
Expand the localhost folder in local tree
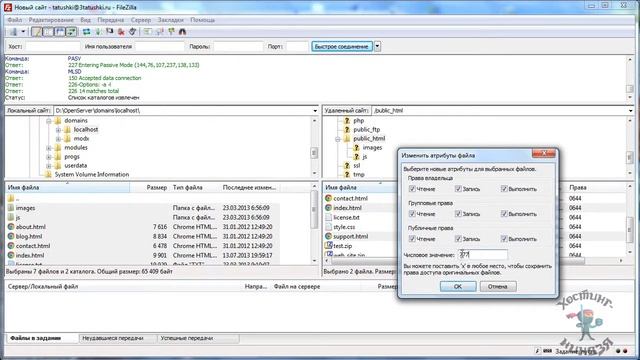click(x=58, y=130)
